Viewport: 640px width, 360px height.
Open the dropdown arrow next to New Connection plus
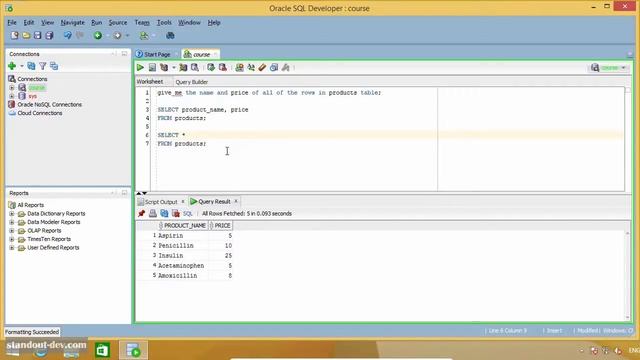tap(21, 66)
